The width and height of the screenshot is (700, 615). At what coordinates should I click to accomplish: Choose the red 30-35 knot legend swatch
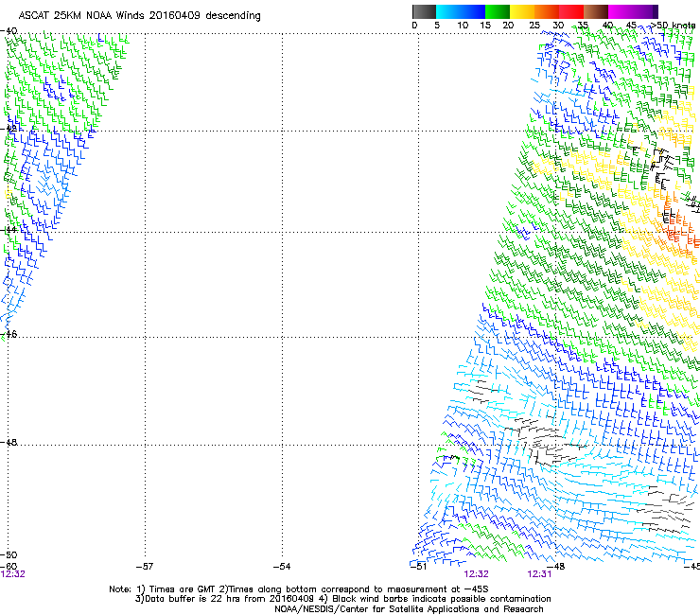point(571,11)
